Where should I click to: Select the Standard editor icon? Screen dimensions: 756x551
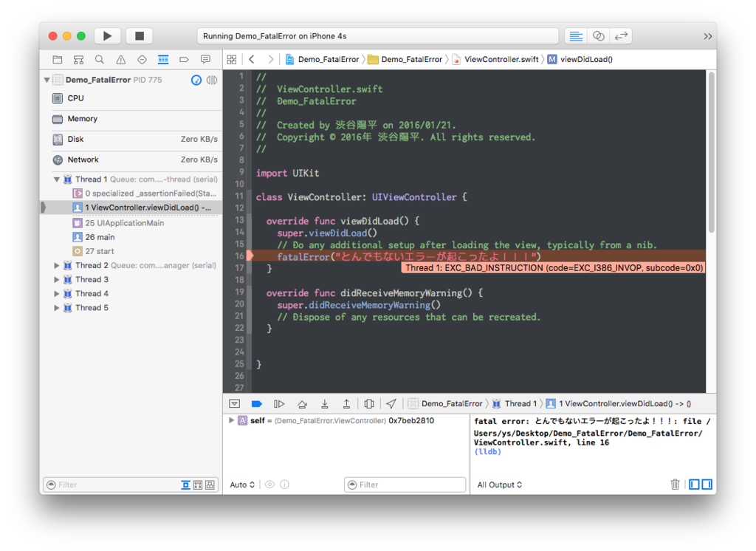pyautogui.click(x=576, y=36)
